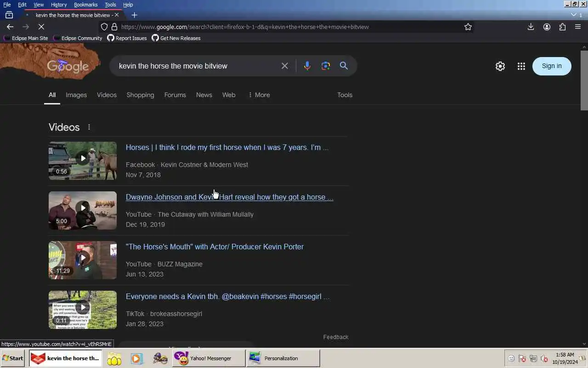
Task: Open the Edit menu
Action: tap(22, 5)
